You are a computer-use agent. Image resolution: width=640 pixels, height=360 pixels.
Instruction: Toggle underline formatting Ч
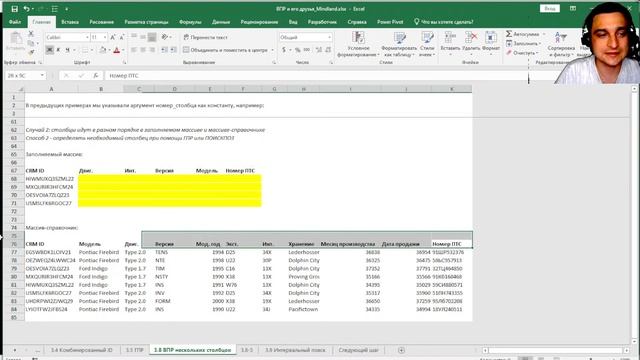pos(67,50)
